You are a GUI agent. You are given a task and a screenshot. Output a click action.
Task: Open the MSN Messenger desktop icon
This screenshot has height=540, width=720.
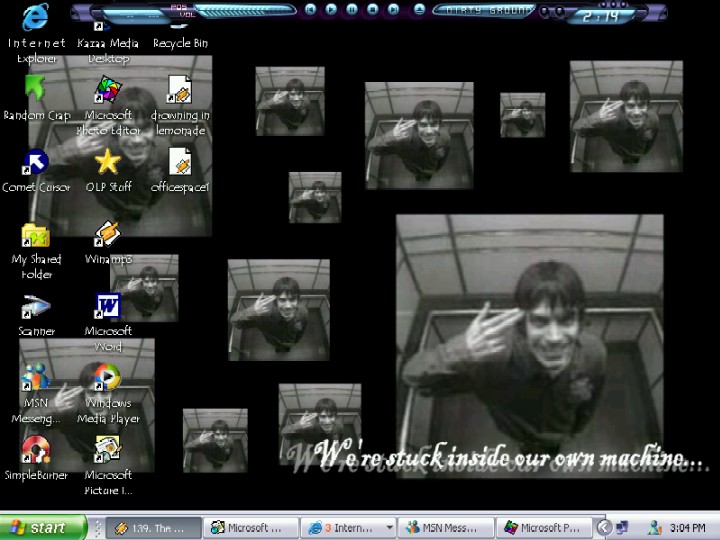pyautogui.click(x=36, y=377)
